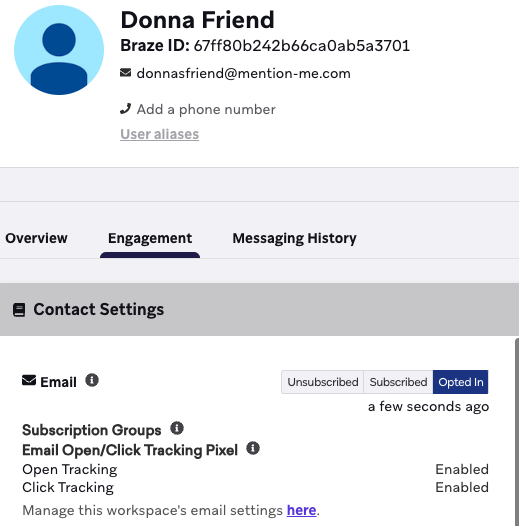Show info for Email Open/Click Tracking Pixel

[x=253, y=448]
